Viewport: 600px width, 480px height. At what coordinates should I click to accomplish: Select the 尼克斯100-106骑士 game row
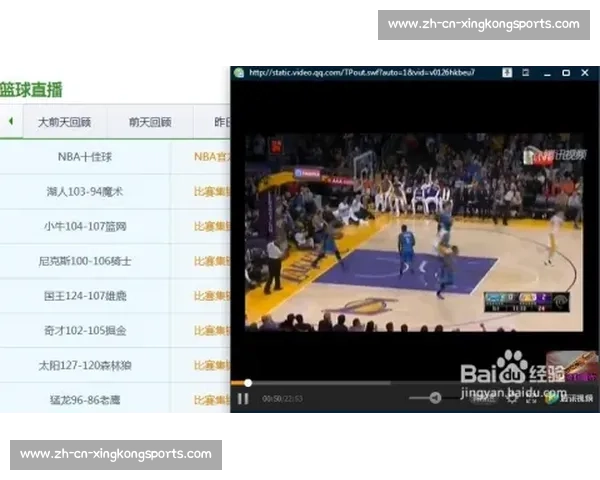coord(85,261)
